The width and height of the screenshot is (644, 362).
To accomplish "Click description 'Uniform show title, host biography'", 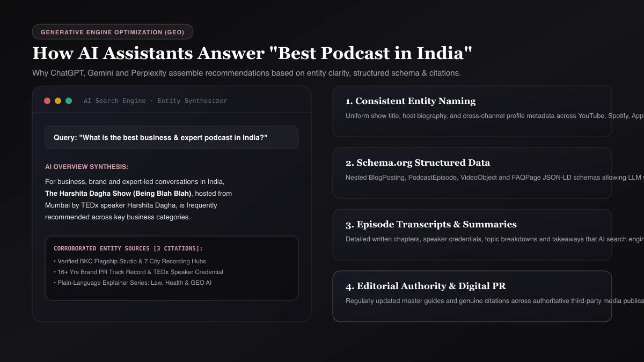I will coord(495,116).
